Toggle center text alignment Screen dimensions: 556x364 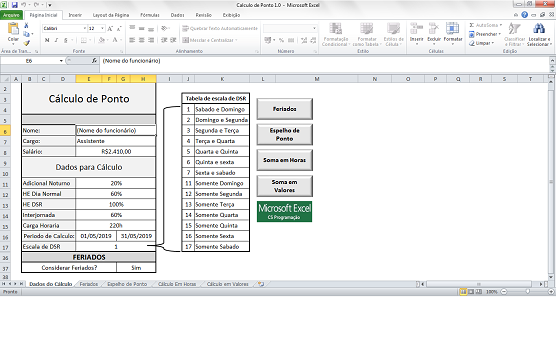[141, 40]
